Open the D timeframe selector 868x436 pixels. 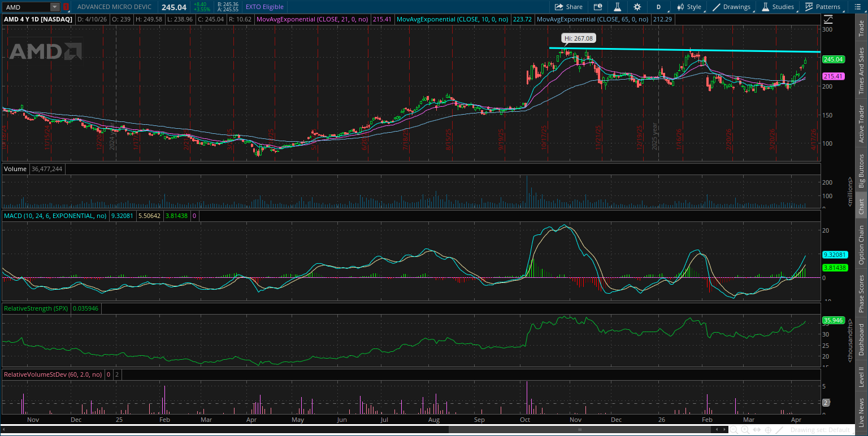point(658,7)
